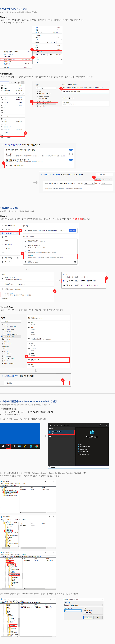Select the 10진수 radio button
The width and height of the screenshot is (115, 644).
click(x=85, y=613)
